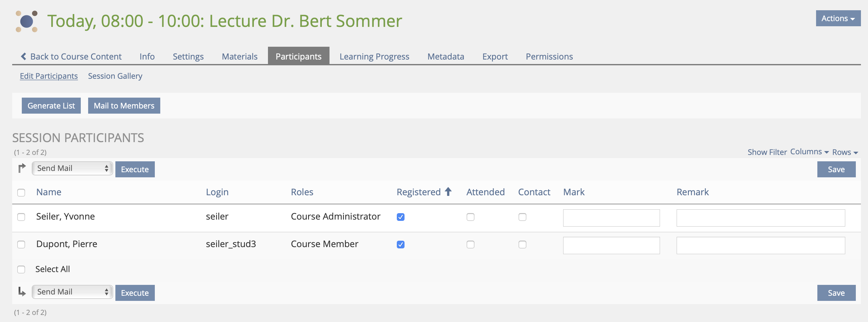Viewport: 868px width, 322px height.
Task: Toggle Contact checkbox for Seiler, Yvonne
Action: [522, 217]
